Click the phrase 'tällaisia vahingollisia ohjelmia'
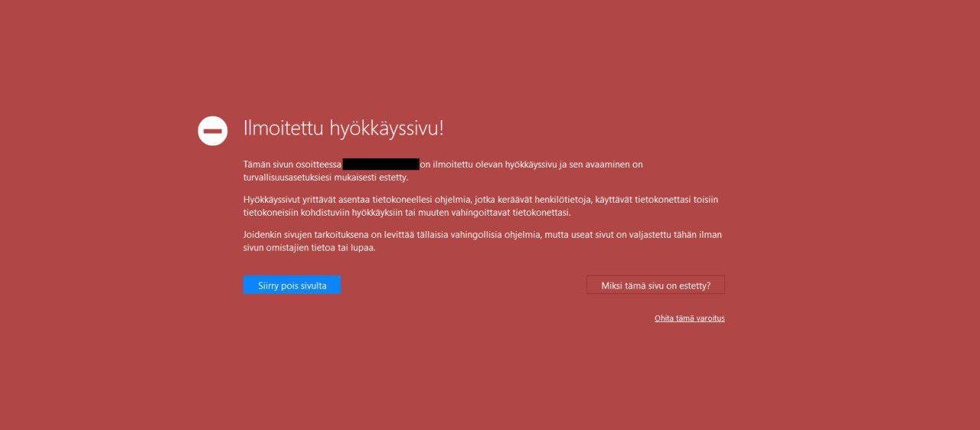The image size is (980, 430). coord(473,235)
